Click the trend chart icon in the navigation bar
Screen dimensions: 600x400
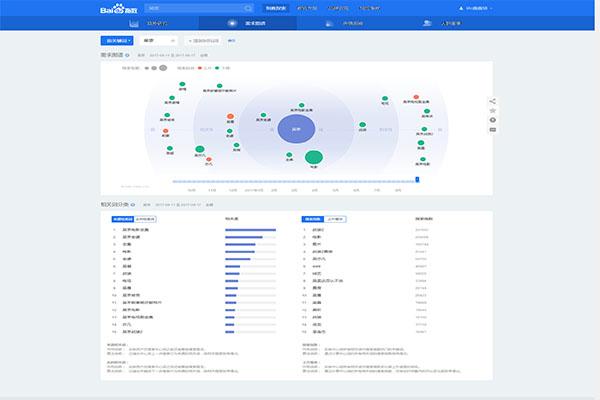tap(134, 23)
